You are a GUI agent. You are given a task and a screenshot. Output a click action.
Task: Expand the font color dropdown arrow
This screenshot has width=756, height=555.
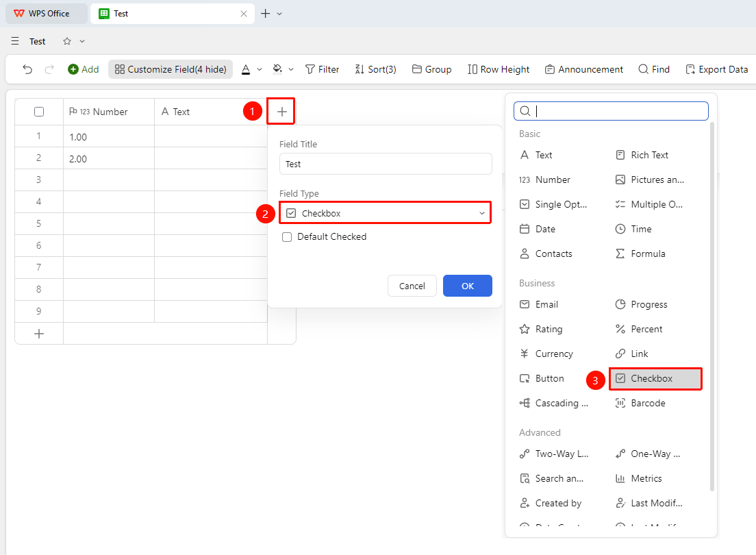coord(260,69)
